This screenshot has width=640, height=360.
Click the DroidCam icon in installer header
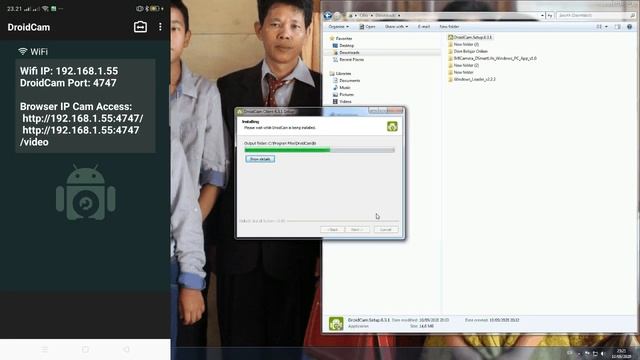[x=392, y=126]
